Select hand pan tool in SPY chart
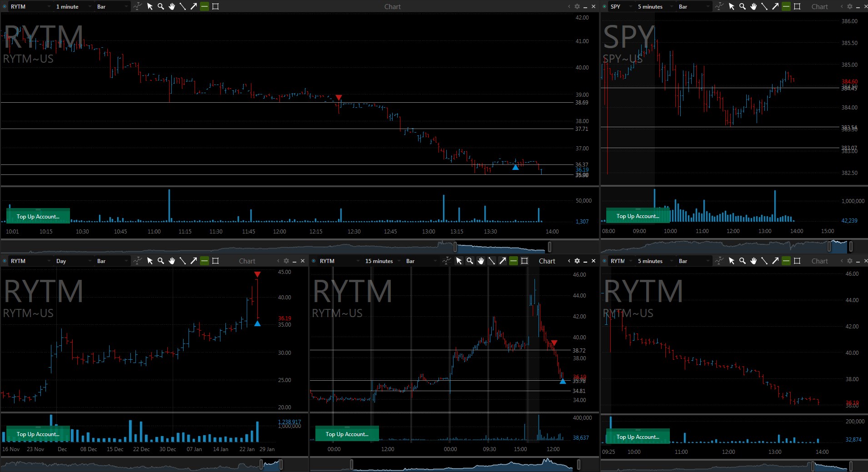 tap(753, 6)
